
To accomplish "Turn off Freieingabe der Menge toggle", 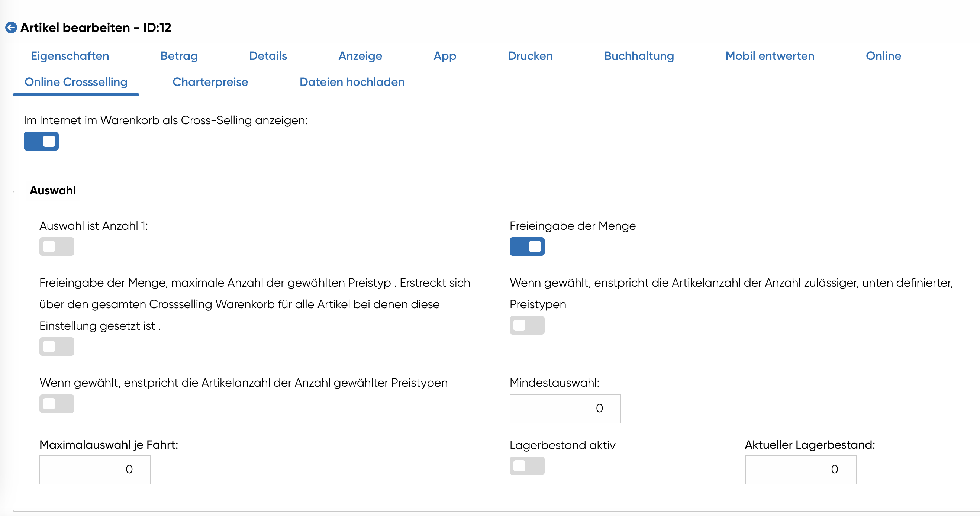I will [x=527, y=246].
